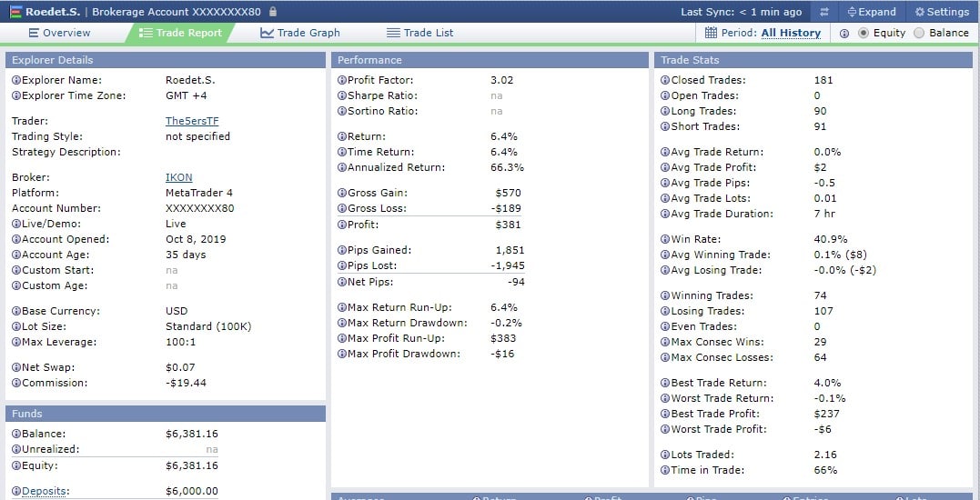
Task: Click the lock icon after the account number
Action: pyautogui.click(x=274, y=12)
